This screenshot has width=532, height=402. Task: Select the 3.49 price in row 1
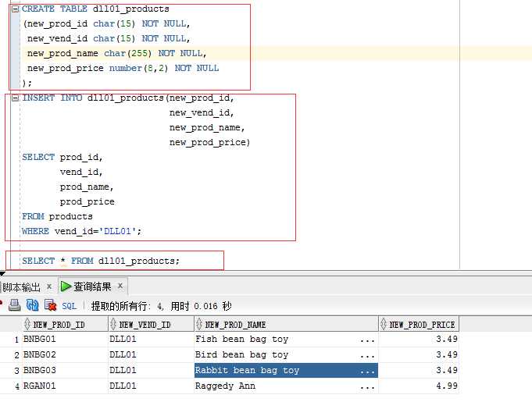point(419,340)
